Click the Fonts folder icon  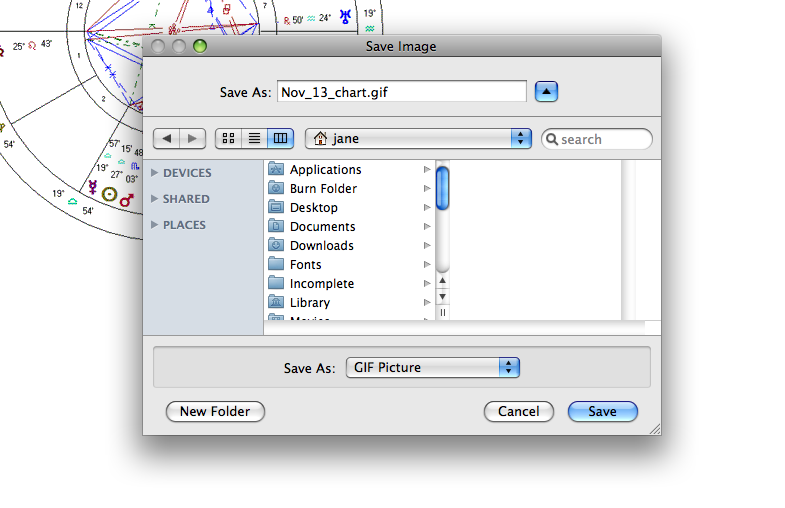coord(276,264)
